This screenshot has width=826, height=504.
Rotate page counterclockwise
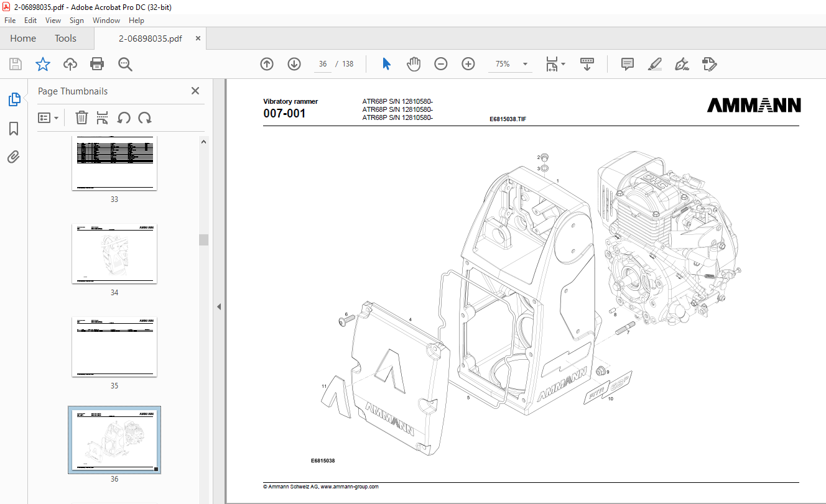click(124, 117)
